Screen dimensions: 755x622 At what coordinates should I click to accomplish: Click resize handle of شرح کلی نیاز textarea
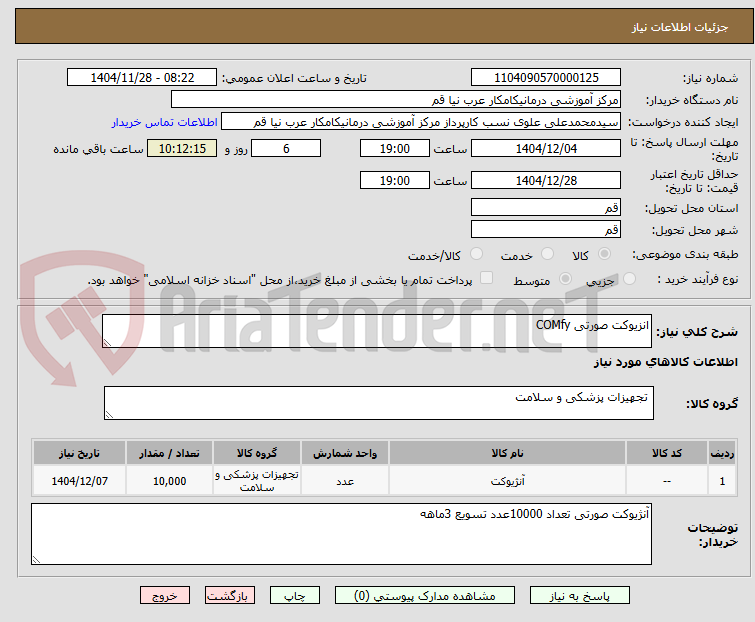point(107,342)
